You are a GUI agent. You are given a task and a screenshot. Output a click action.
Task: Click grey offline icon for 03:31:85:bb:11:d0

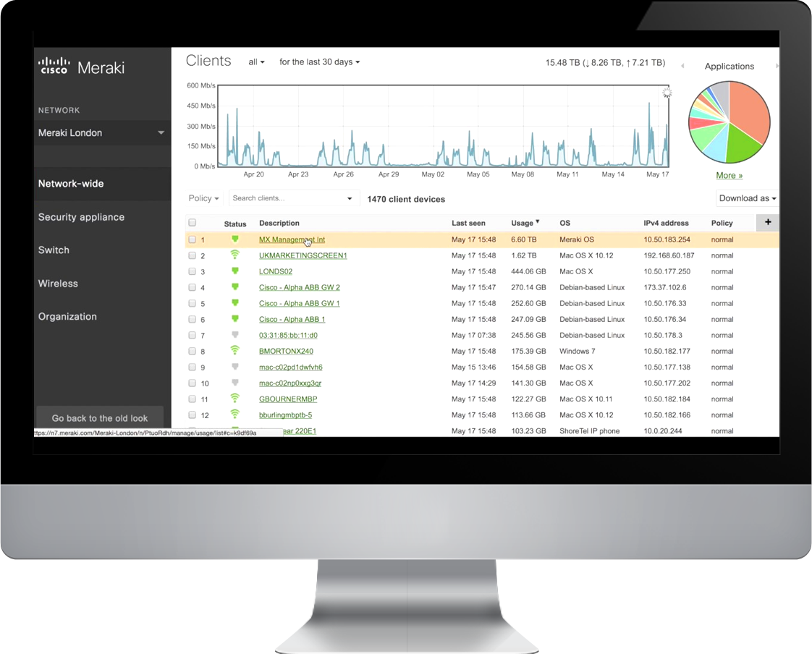click(235, 335)
